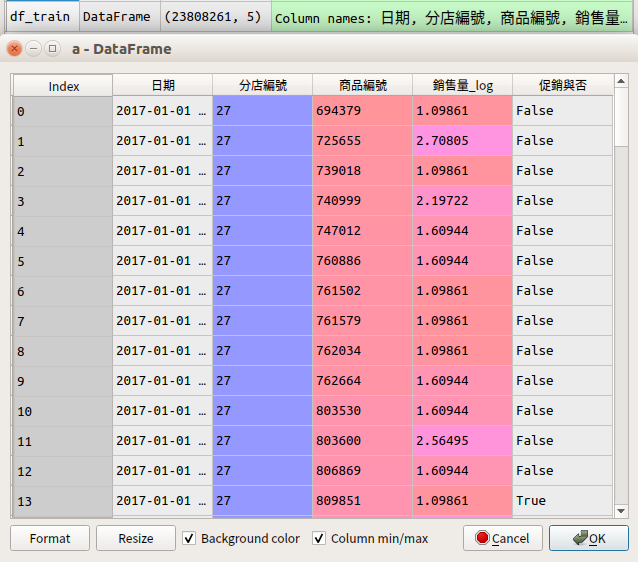Confirm with the OK button
Viewport: 638px width, 562px height.
coord(589,538)
